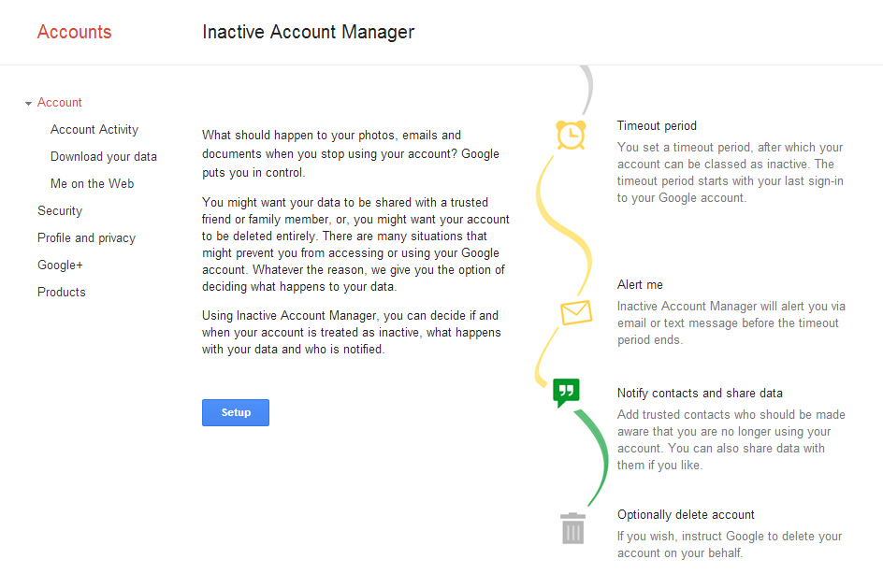This screenshot has height=588, width=883.
Task: Click the Inactive Account Manager title
Action: pos(308,32)
